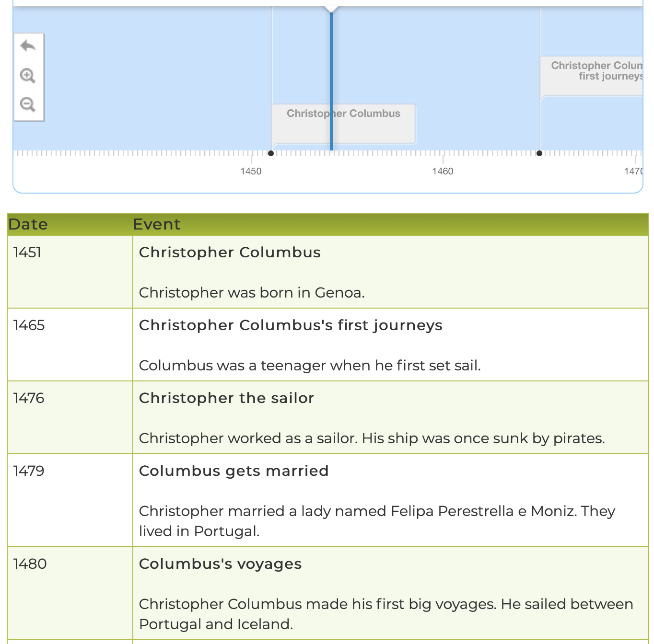This screenshot has width=654, height=644.
Task: Select the 1465 dot marker on timeline axis
Action: click(539, 153)
